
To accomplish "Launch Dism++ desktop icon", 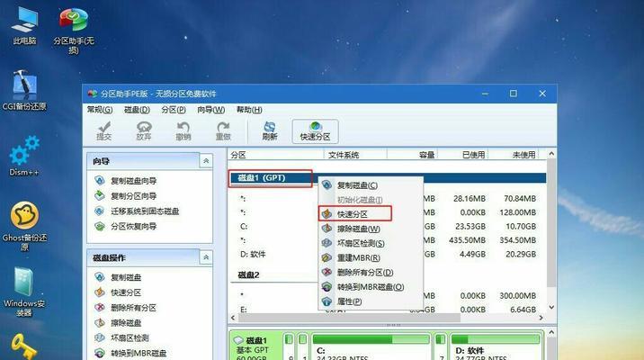I will [24, 156].
